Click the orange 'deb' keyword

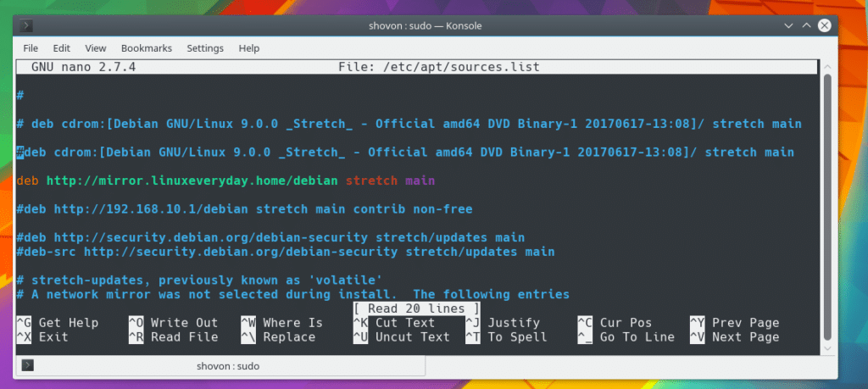[x=28, y=181]
